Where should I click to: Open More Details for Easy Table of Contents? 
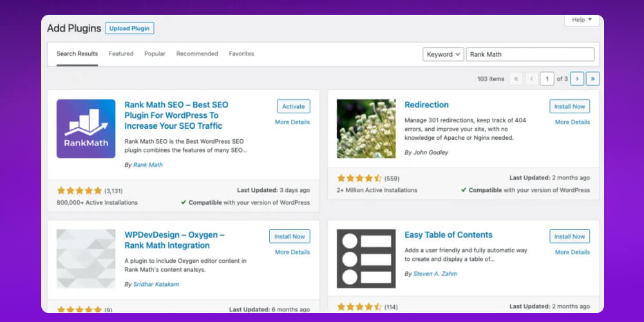[x=573, y=252]
